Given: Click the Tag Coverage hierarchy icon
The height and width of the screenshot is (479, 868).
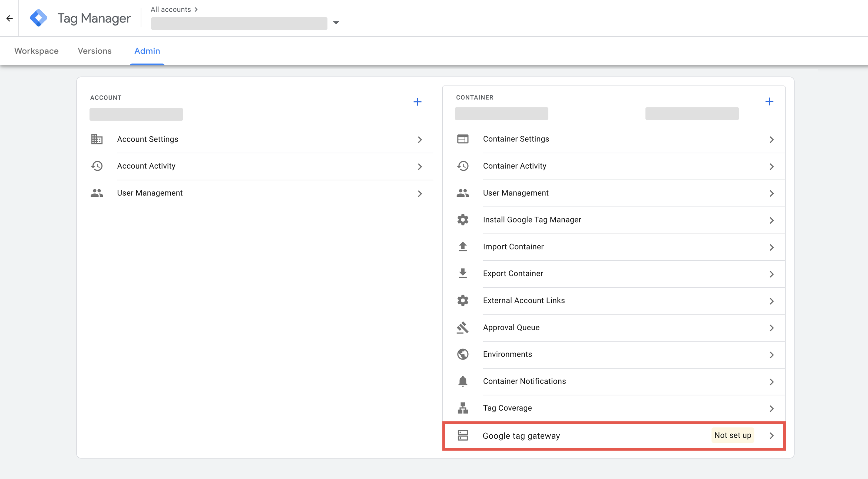Looking at the screenshot, I should pyautogui.click(x=463, y=408).
